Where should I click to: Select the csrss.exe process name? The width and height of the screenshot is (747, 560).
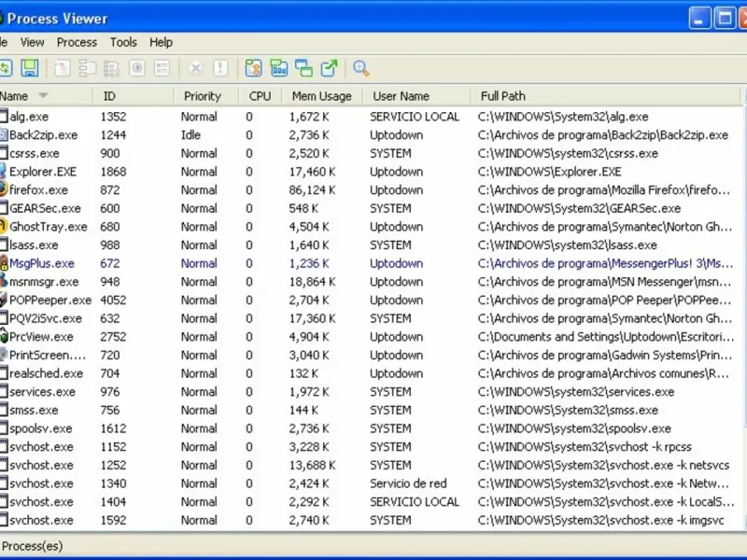[x=35, y=153]
